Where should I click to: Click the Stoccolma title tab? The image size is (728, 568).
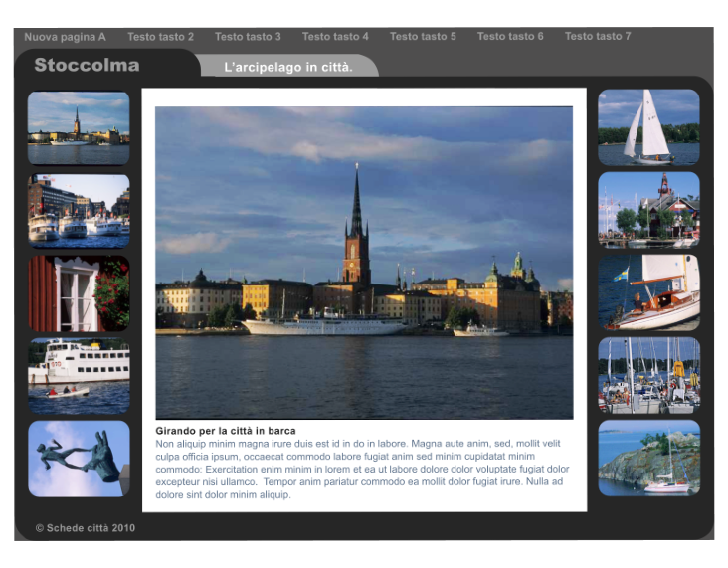coord(88,66)
